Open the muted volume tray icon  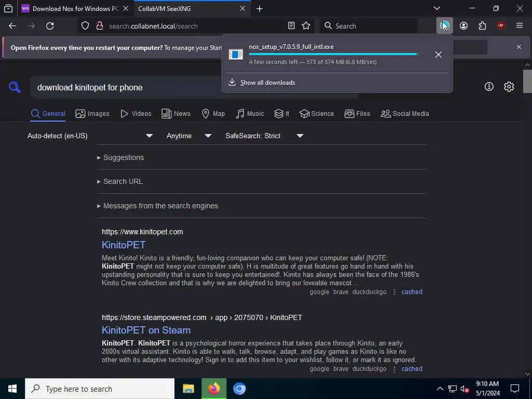tap(464, 389)
